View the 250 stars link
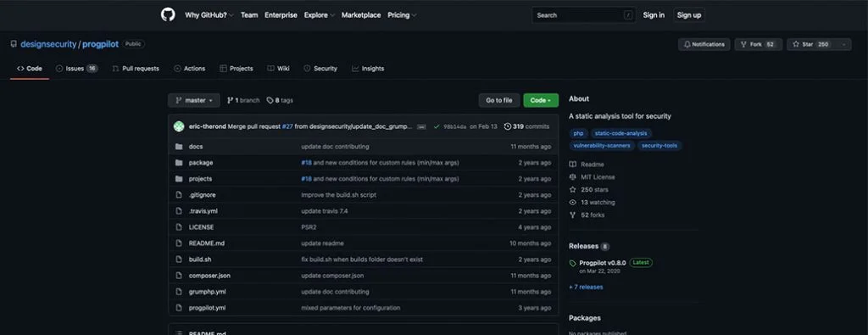 pos(589,190)
